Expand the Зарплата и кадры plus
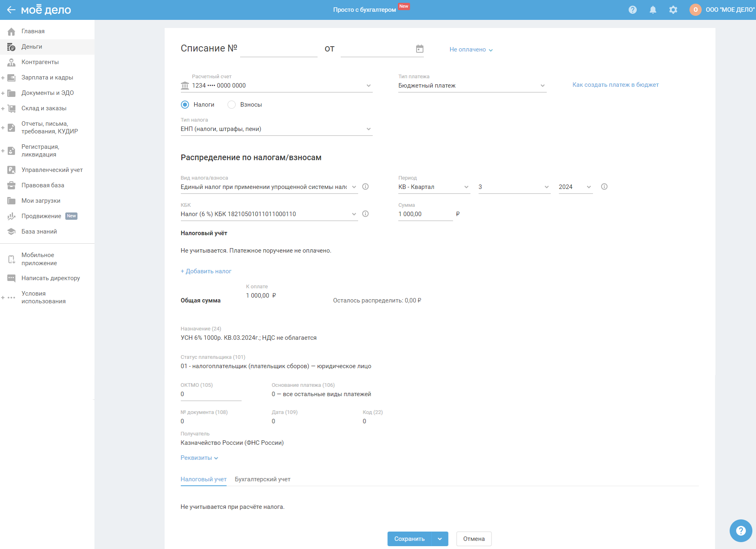The image size is (756, 549). 3,77
